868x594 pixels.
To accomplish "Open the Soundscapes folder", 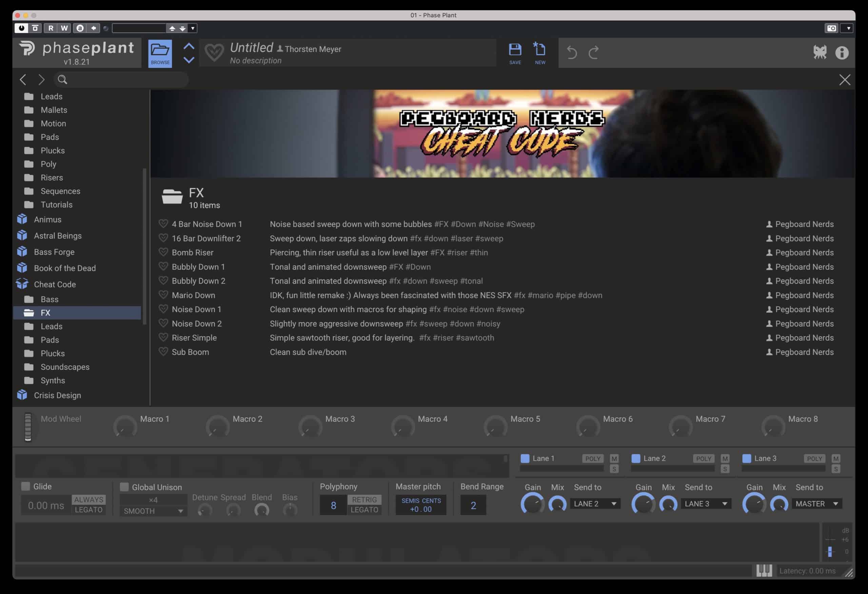I will (x=65, y=367).
